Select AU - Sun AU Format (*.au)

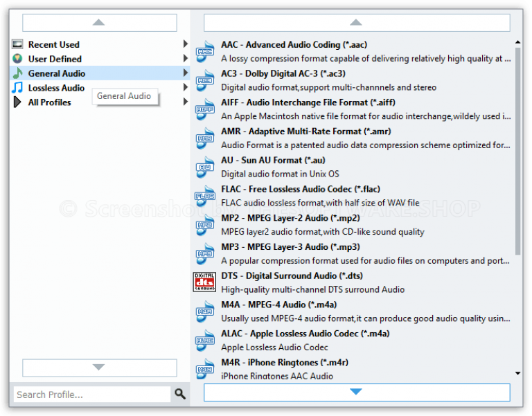273,160
